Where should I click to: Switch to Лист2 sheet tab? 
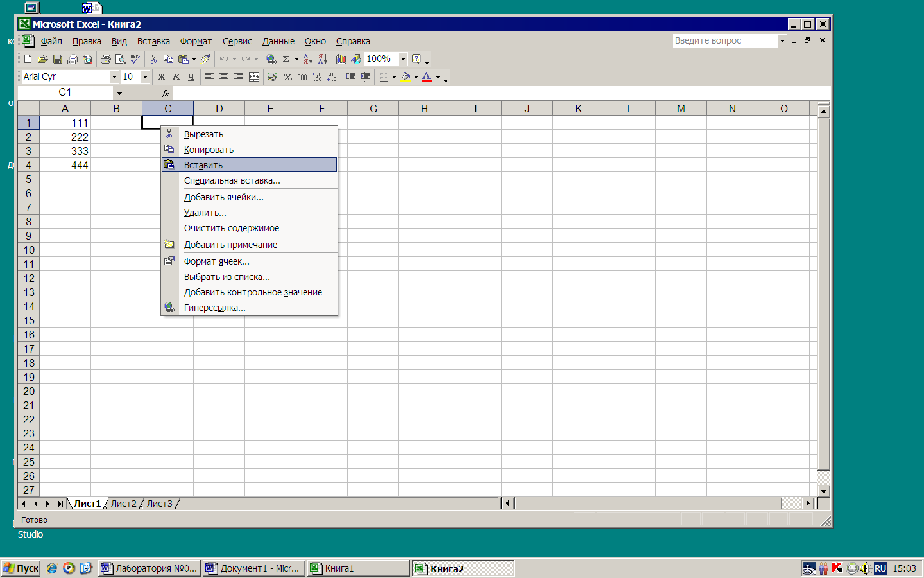[124, 504]
